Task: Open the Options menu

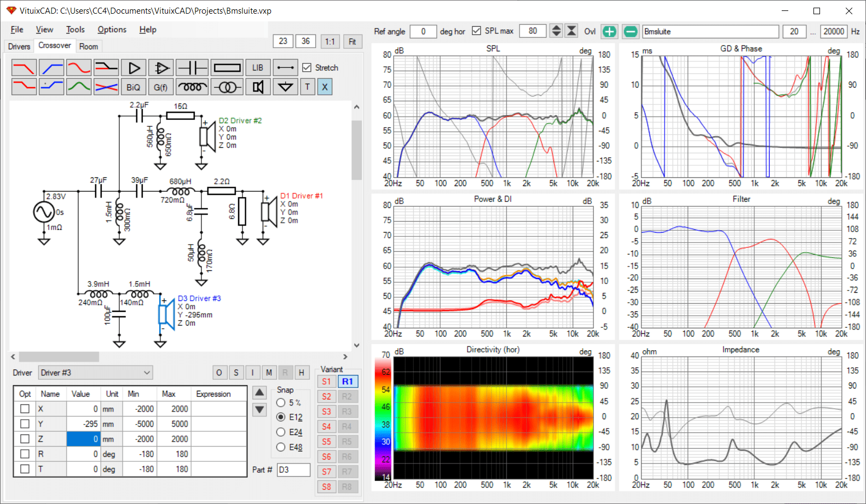Action: tap(112, 30)
